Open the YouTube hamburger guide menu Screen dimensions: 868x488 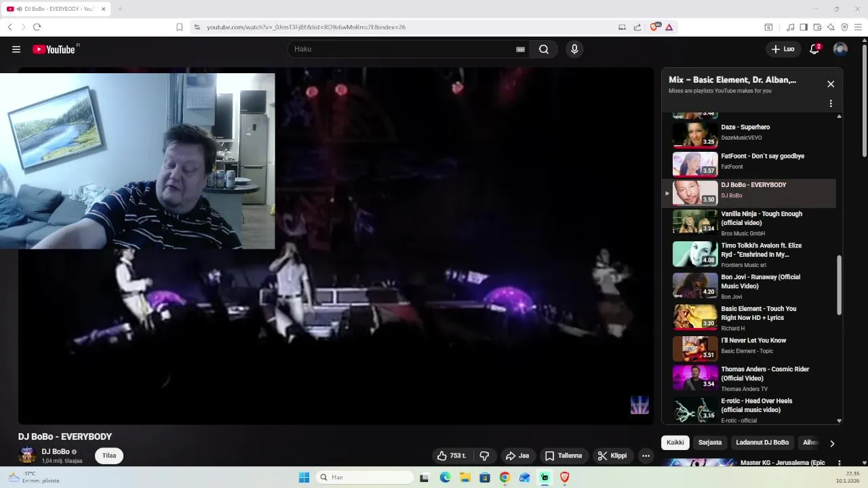16,49
